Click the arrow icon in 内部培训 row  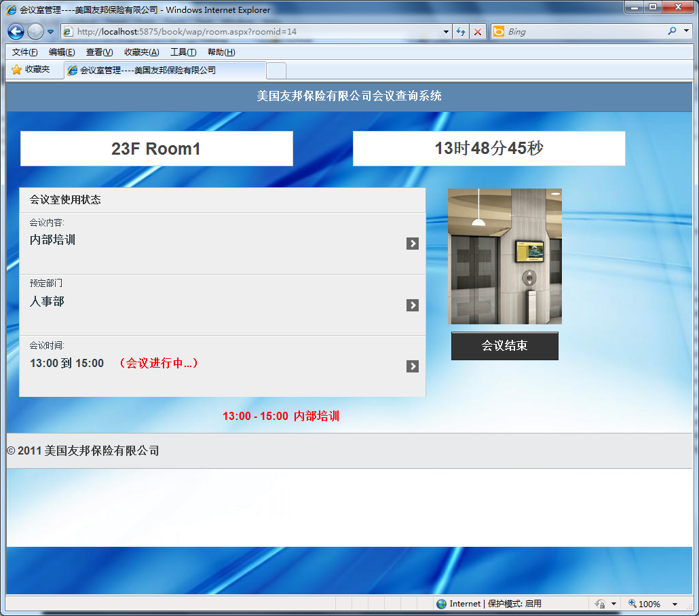click(413, 244)
